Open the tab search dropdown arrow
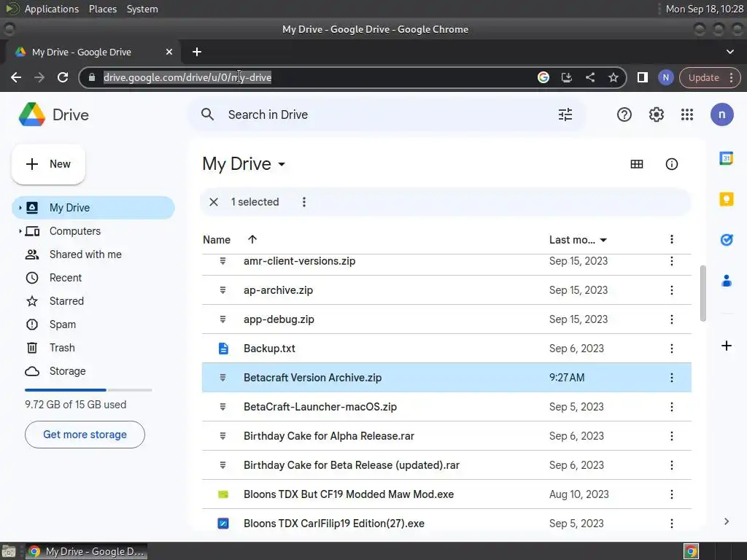747x560 pixels. tap(729, 52)
